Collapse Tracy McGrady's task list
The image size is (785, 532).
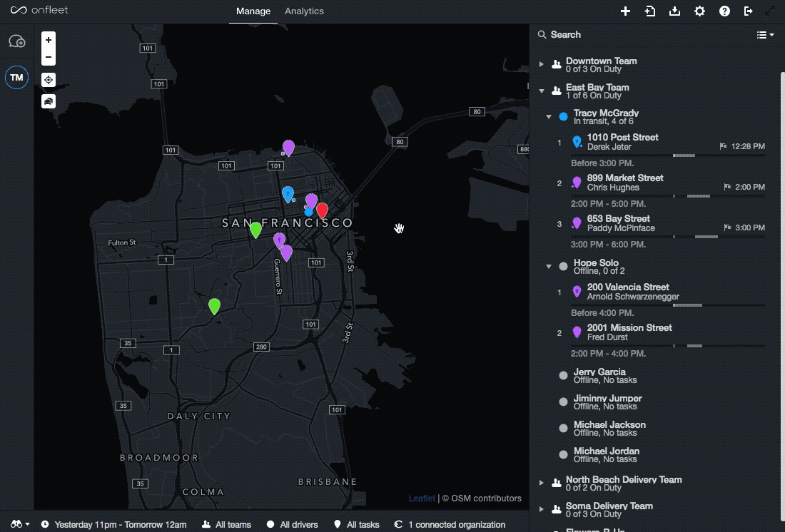[x=549, y=117]
